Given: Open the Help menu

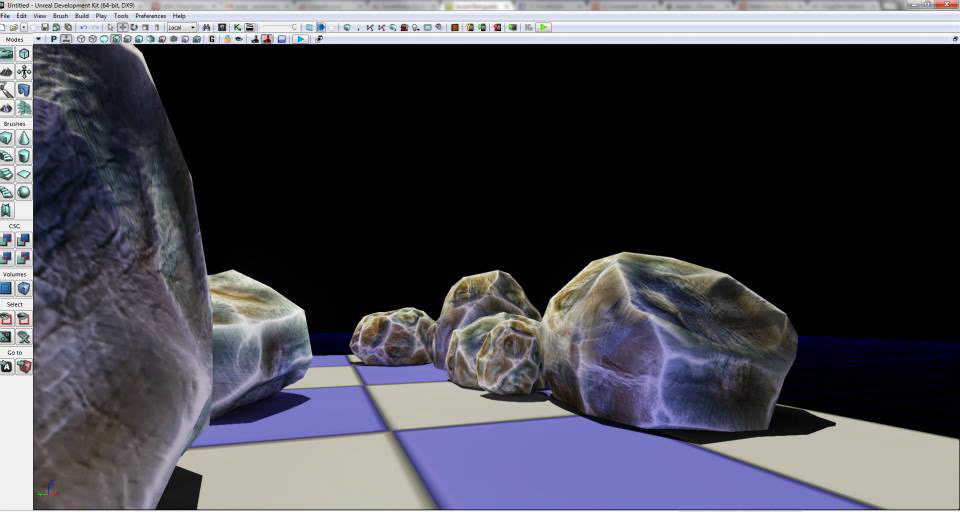Looking at the screenshot, I should pyautogui.click(x=179, y=16).
